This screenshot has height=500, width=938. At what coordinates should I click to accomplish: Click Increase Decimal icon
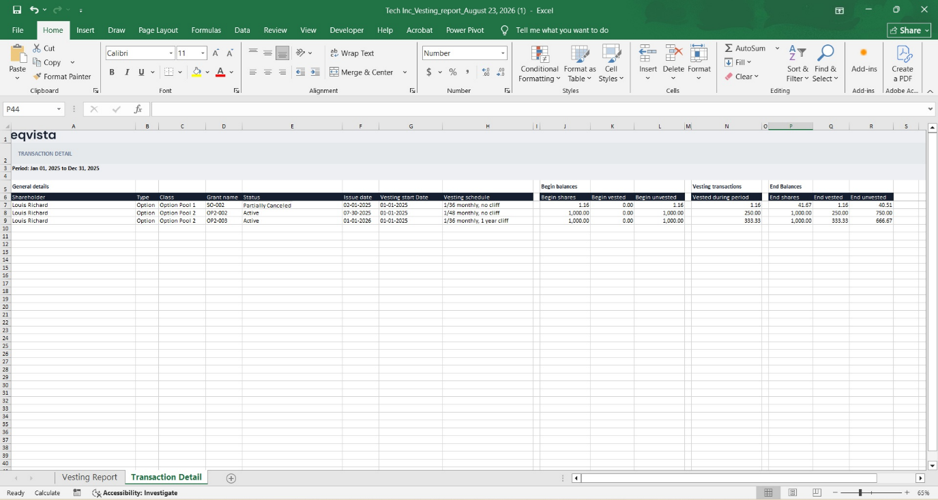point(486,72)
